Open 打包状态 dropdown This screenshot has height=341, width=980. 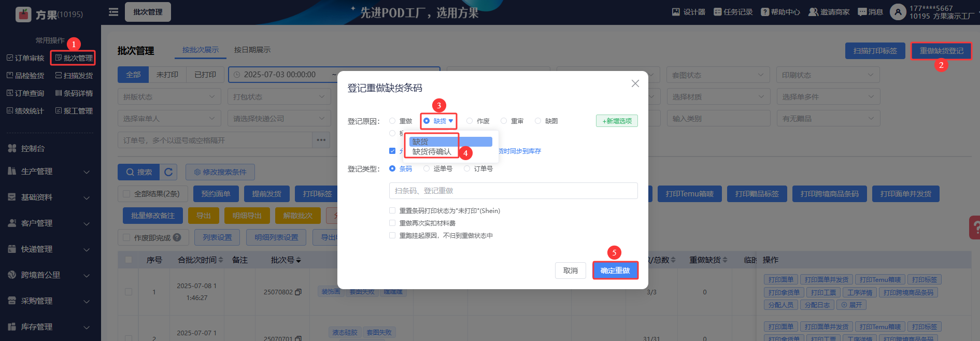tap(279, 96)
